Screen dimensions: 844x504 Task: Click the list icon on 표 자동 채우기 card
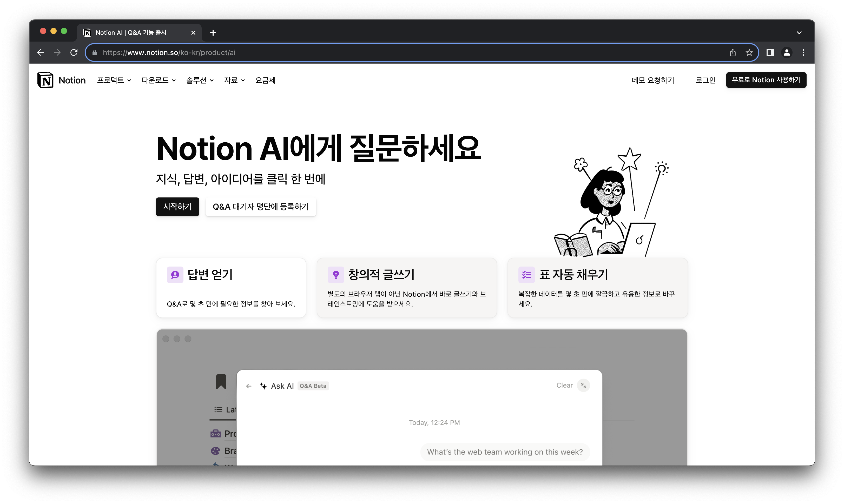pos(526,274)
